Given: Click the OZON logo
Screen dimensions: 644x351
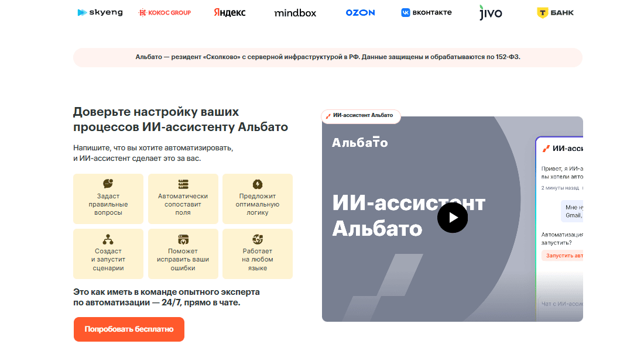Looking at the screenshot, I should 360,13.
